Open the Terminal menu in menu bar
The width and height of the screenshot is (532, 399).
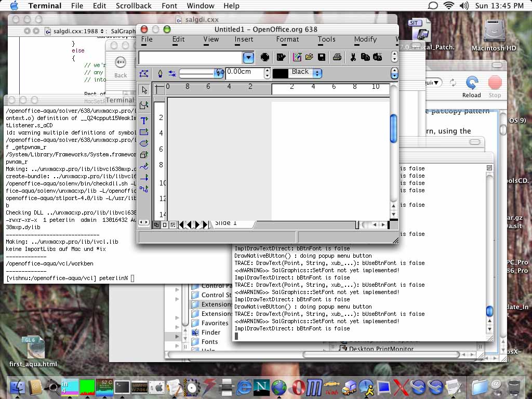tap(45, 6)
